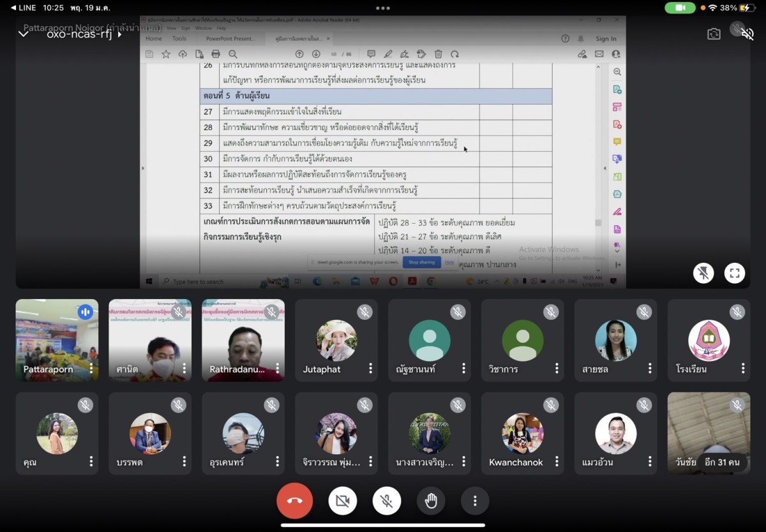This screenshot has width=766, height=532.
Task: Open Acrobat View menu in shared window
Action: [x=171, y=28]
